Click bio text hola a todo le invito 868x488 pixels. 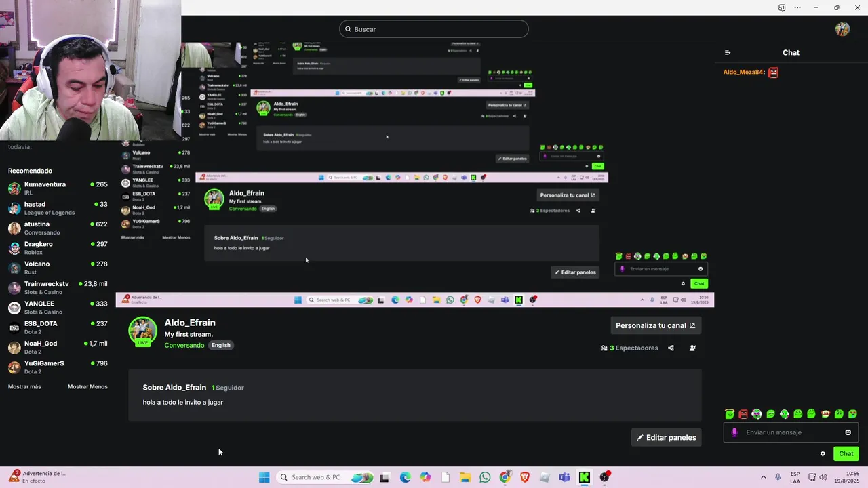[x=183, y=403]
